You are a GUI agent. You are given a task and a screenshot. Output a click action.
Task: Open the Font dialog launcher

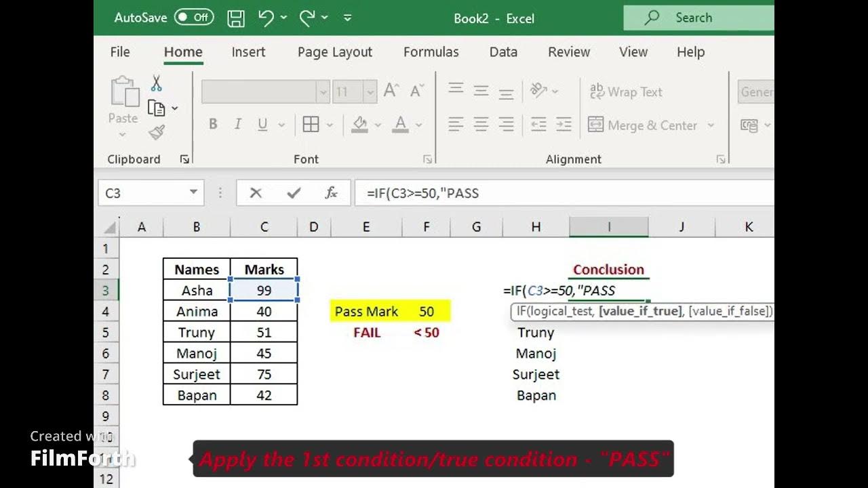coord(427,159)
